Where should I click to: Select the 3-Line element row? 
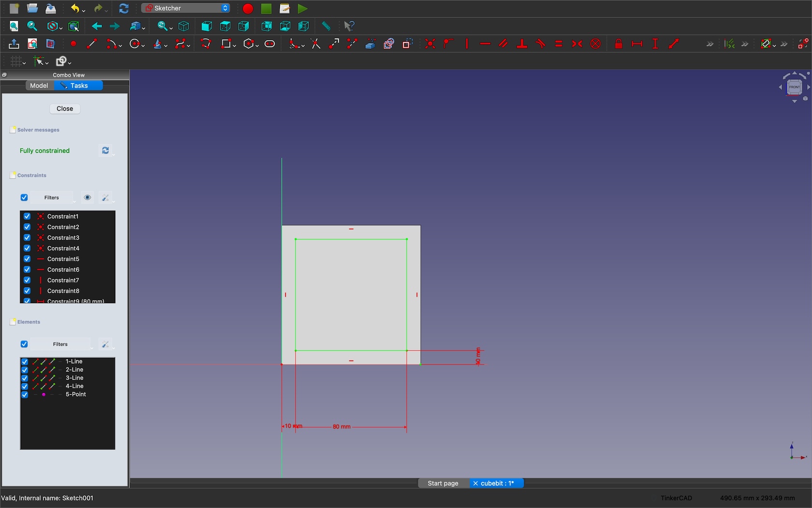coord(68,378)
